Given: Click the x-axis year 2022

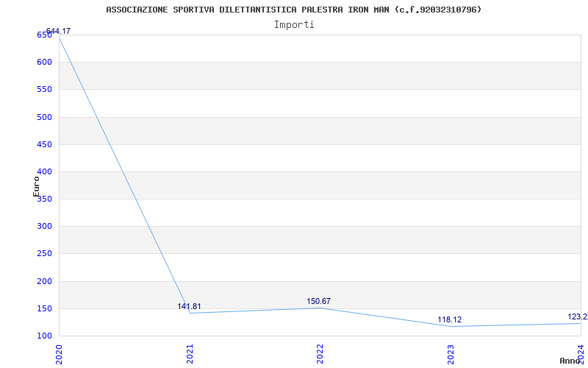Looking at the screenshot, I should pos(320,354).
